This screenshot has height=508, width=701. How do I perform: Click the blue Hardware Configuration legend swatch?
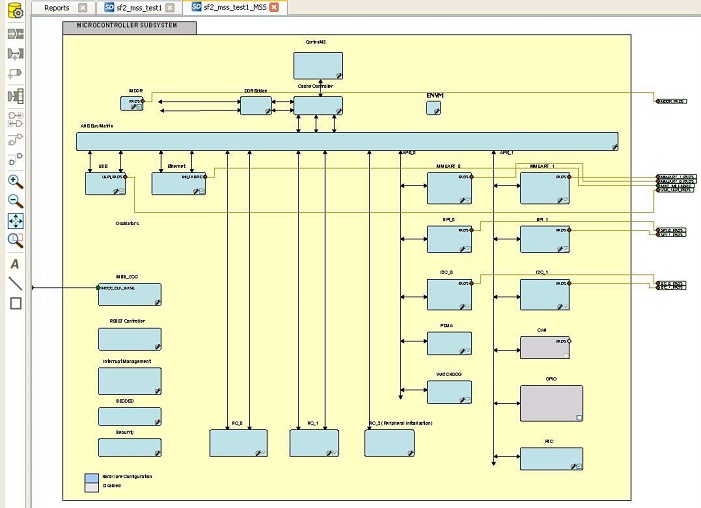coord(91,477)
